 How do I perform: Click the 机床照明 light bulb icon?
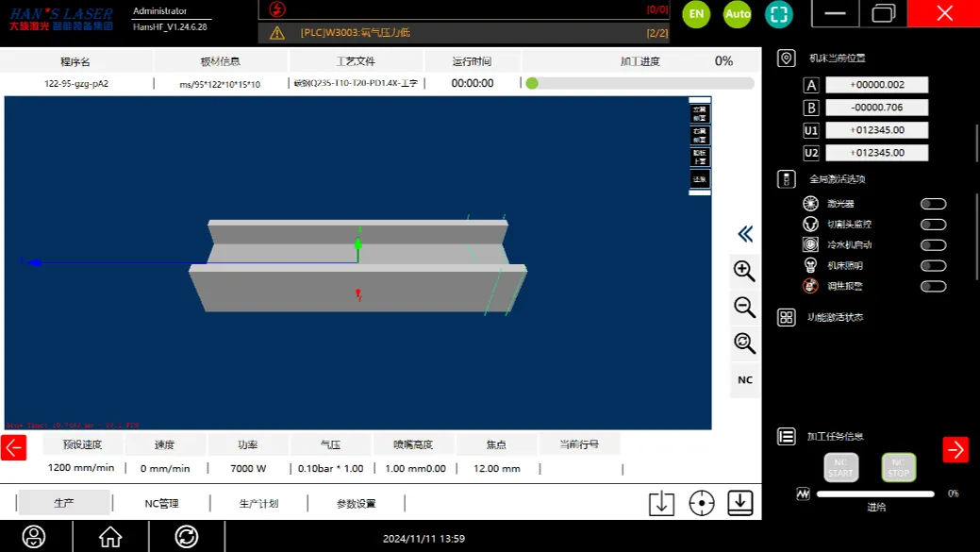click(810, 265)
